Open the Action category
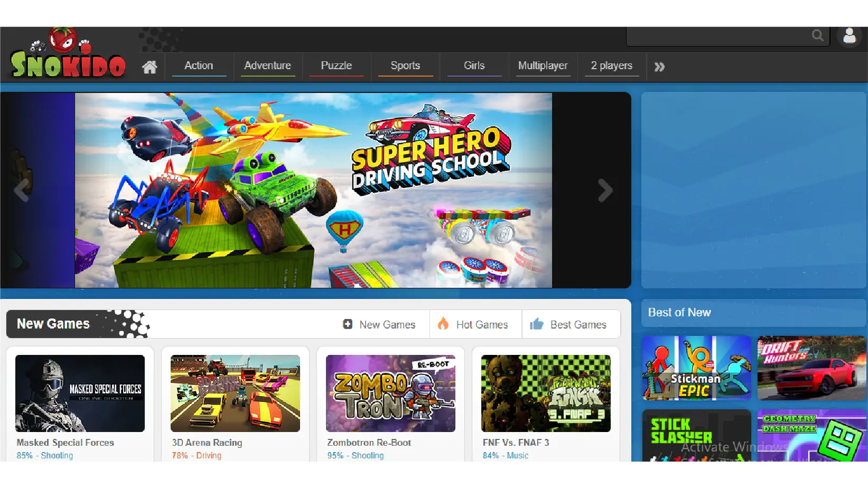This screenshot has height=488, width=868. 199,65
